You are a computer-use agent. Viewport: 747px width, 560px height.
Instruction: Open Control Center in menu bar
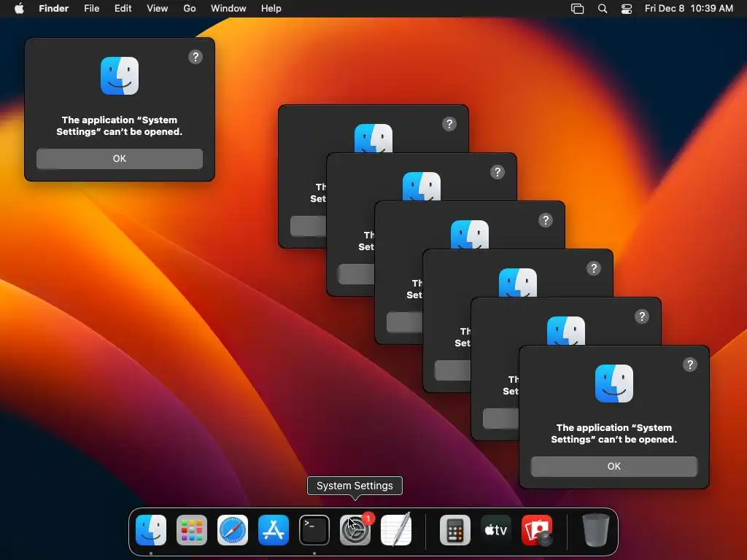tap(627, 9)
